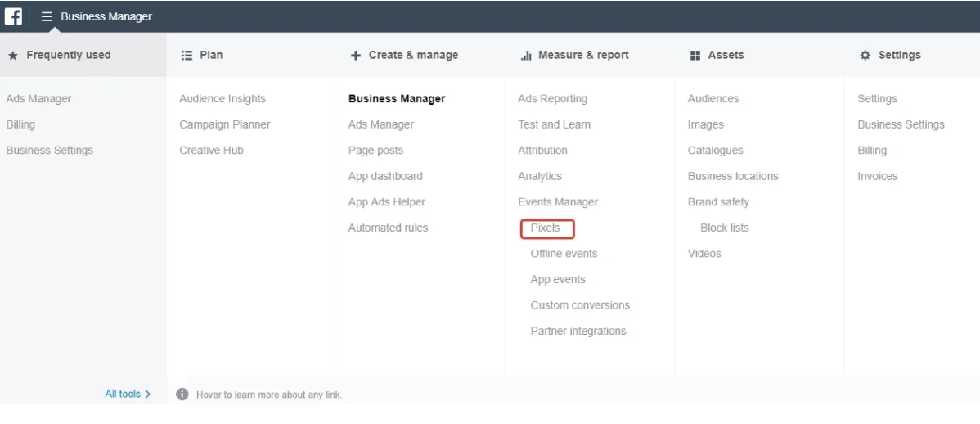
Task: Open Business Settings in Settings column
Action: pos(901,124)
